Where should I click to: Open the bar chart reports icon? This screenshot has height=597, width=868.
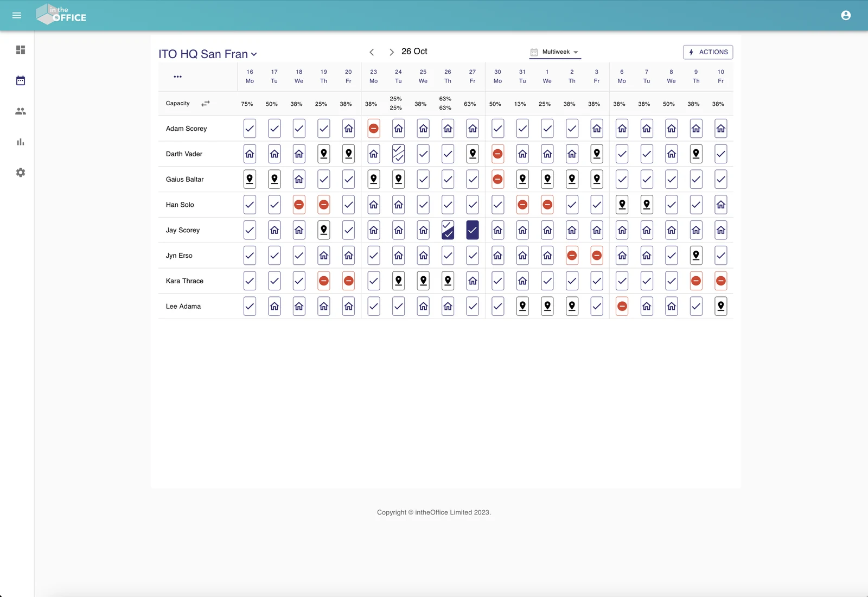tap(21, 142)
